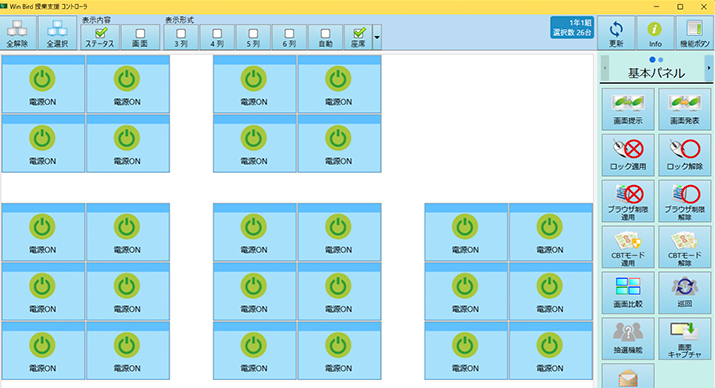Click the 全選択 select-all icon
The width and height of the screenshot is (715, 388).
point(57,33)
